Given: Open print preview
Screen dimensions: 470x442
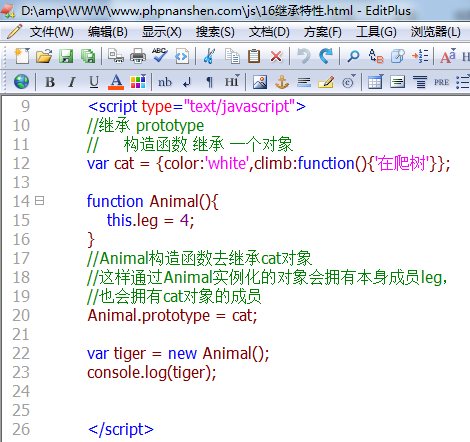Looking at the screenshot, I should point(116,56).
